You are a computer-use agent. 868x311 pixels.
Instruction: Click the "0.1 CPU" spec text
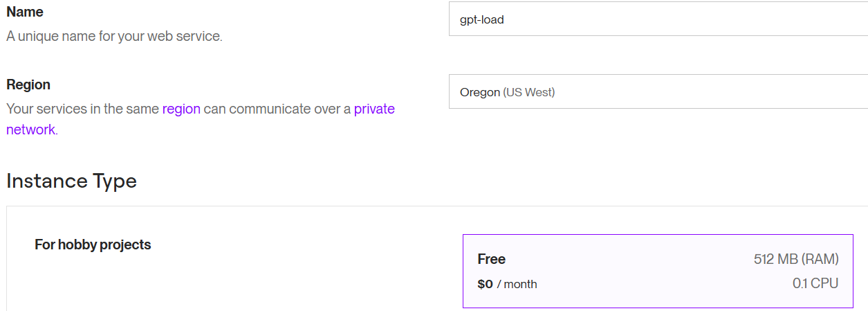click(815, 283)
